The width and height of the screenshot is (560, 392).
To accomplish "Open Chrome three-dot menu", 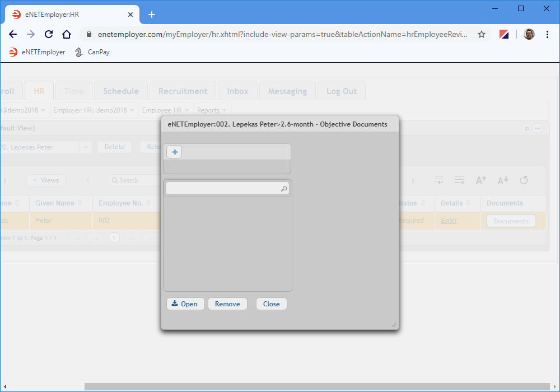I will pos(547,34).
